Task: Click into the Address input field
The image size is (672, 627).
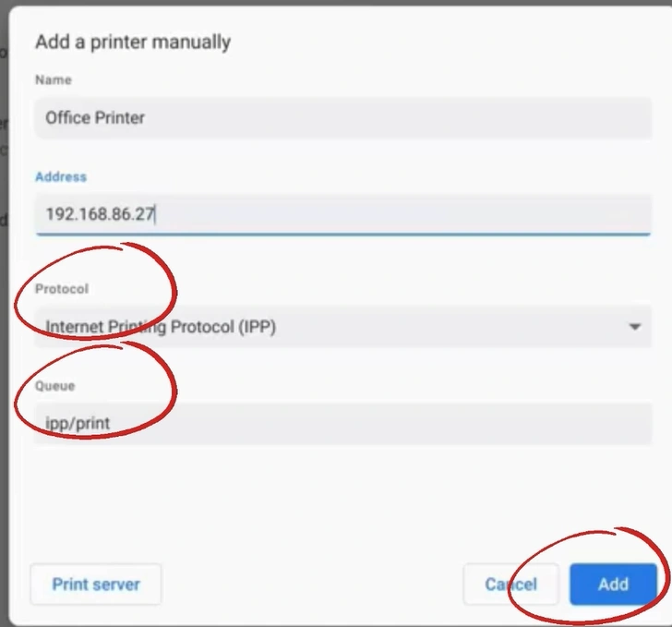Action: pyautogui.click(x=342, y=215)
